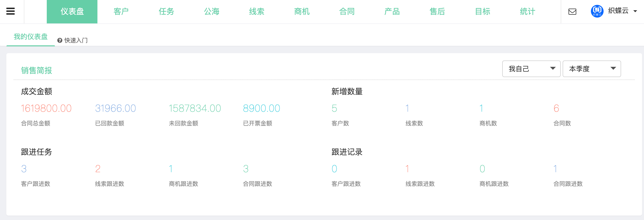The width and height of the screenshot is (644, 220).
Task: Click 1 under 跟进任务 商机跟进数
Action: (171, 169)
